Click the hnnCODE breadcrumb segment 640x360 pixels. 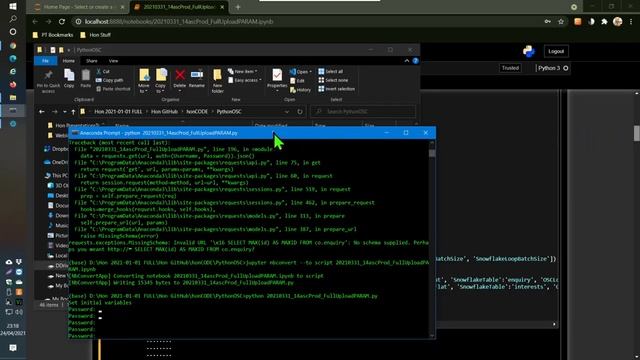197,111
